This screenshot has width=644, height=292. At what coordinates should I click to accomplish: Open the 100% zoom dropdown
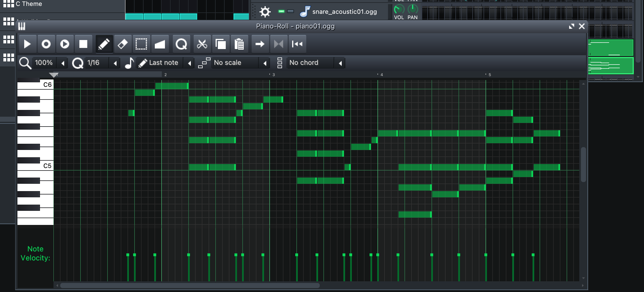pyautogui.click(x=51, y=63)
